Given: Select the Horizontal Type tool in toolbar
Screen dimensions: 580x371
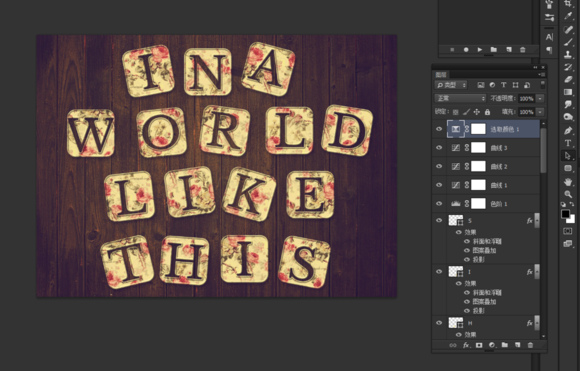Looking at the screenshot, I should coord(568,143).
